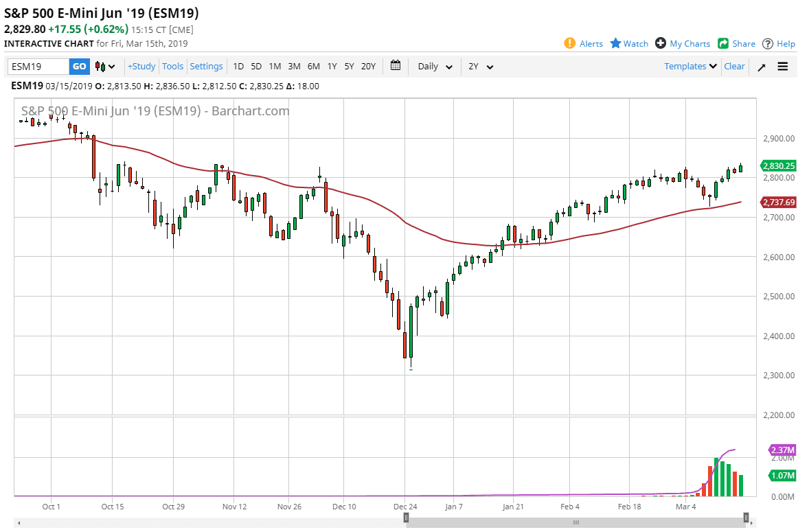This screenshot has height=532, width=798.
Task: Grab the left handle of the range scrollbar
Action: 406,518
